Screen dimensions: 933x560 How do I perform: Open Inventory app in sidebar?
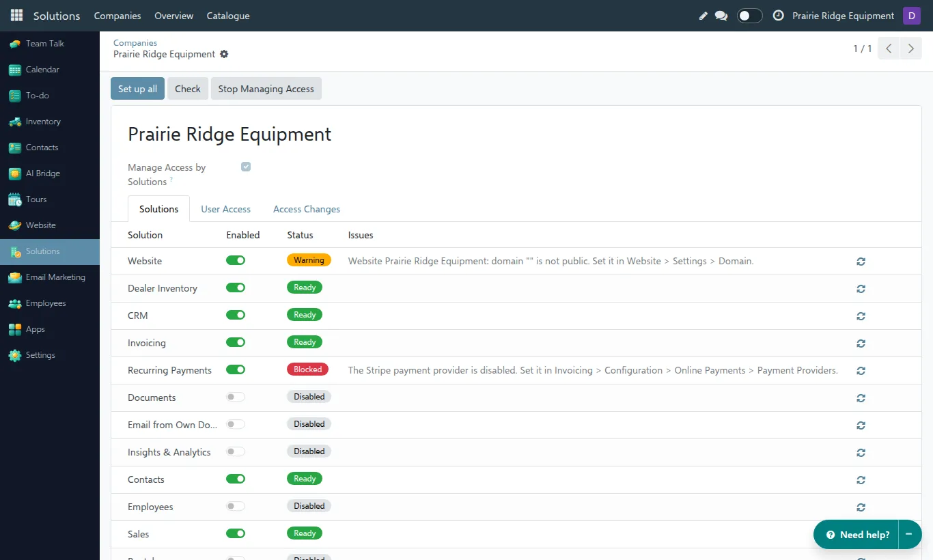click(x=50, y=122)
